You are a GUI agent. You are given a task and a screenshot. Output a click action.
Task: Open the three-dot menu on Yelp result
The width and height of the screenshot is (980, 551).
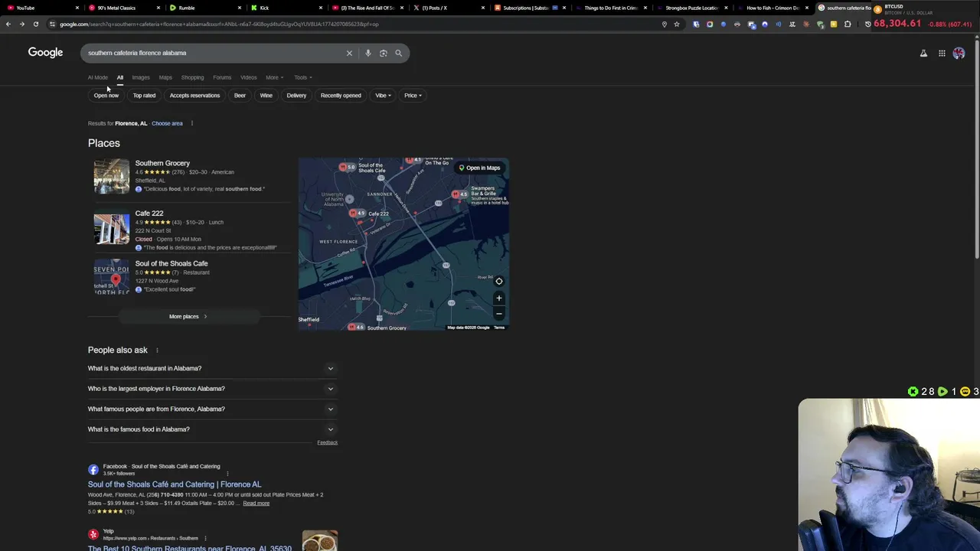[x=205, y=538]
